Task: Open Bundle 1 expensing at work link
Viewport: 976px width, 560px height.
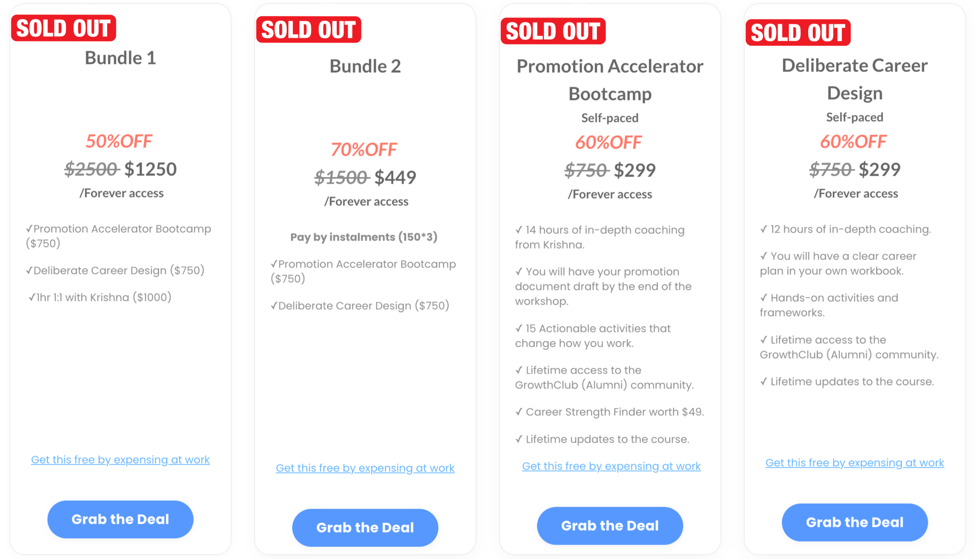Action: [x=120, y=460]
